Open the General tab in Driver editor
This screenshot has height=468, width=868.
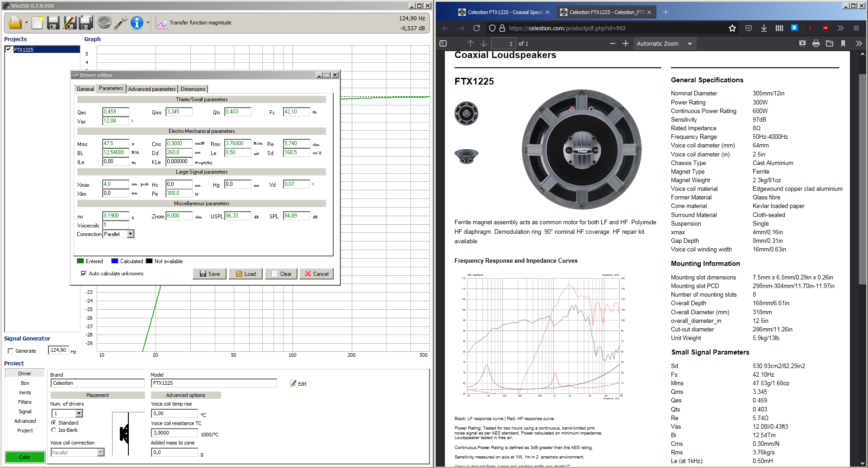[85, 89]
